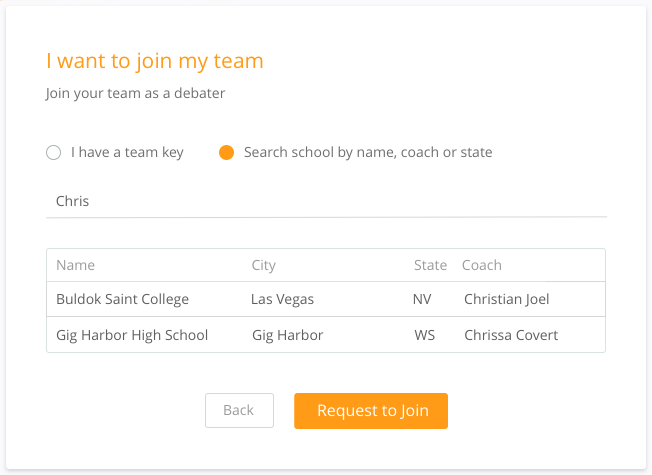Focus the search field containing 'Chris'
The height and width of the screenshot is (475, 652).
(x=326, y=201)
